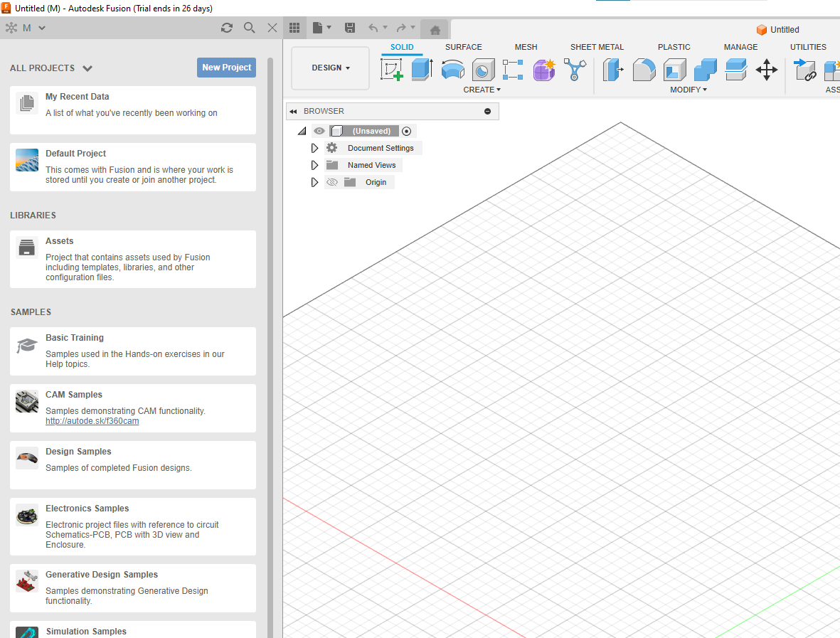Open the undo history dropdown arrow

click(x=385, y=27)
